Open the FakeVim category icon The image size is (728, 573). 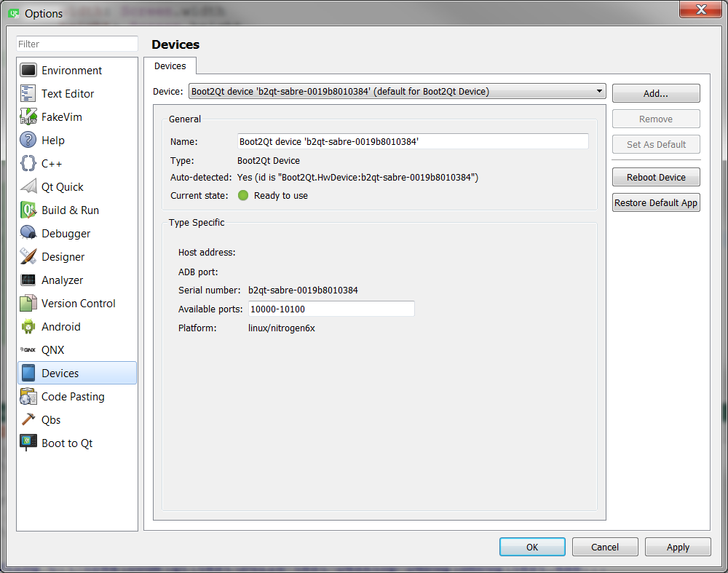[x=28, y=116]
